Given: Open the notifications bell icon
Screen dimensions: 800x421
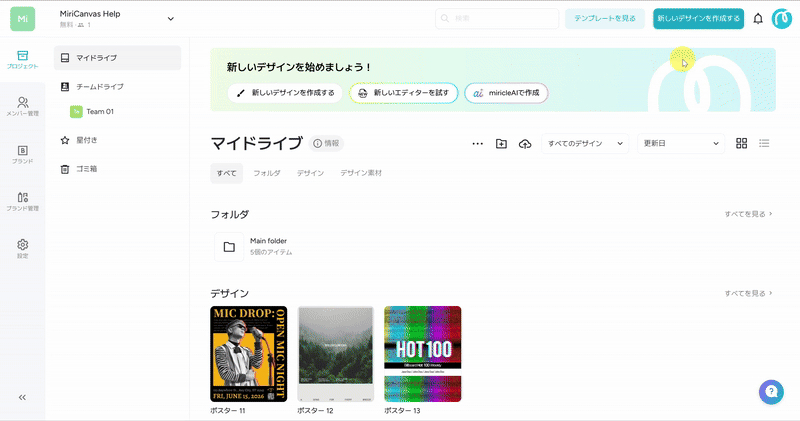Looking at the screenshot, I should click(x=758, y=19).
